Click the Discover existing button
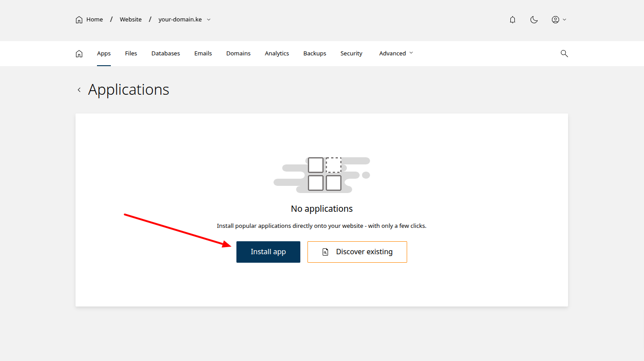 click(357, 252)
